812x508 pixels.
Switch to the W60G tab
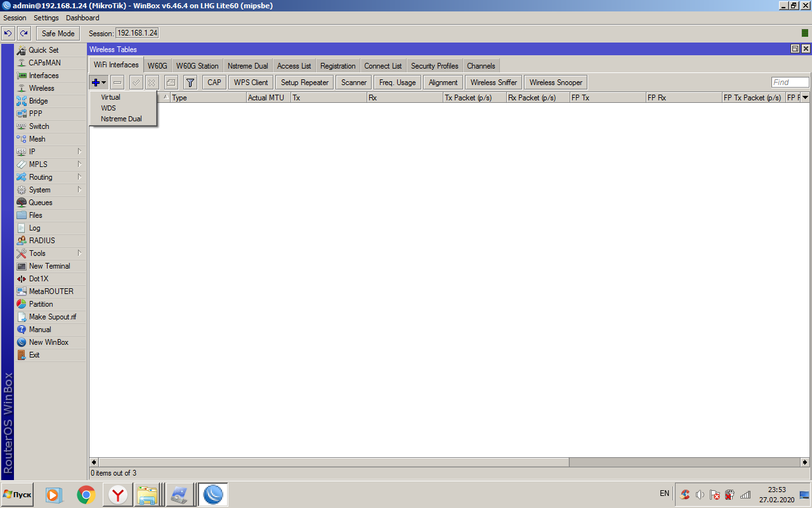157,65
